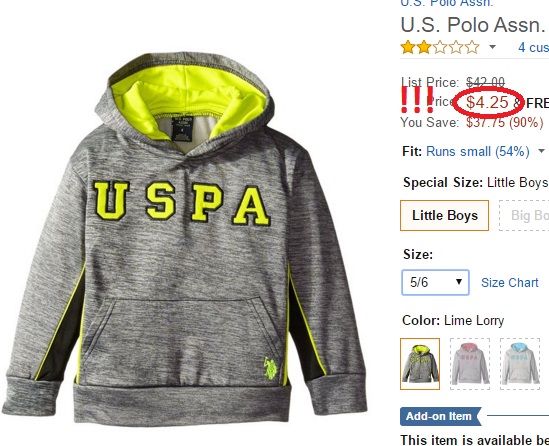Expand the fit details dropdown arrow
Viewport: 549px width, 446px height.
point(541,151)
